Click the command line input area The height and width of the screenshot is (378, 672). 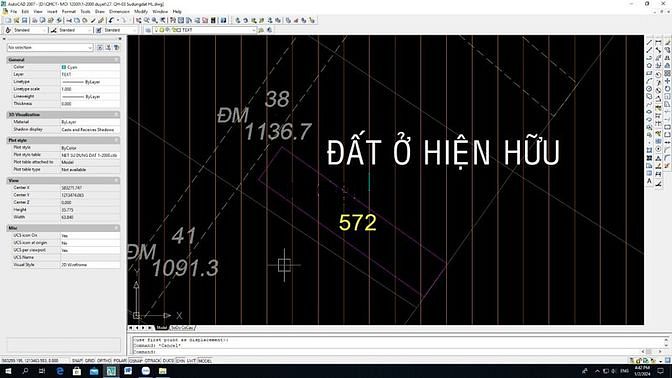[399, 351]
